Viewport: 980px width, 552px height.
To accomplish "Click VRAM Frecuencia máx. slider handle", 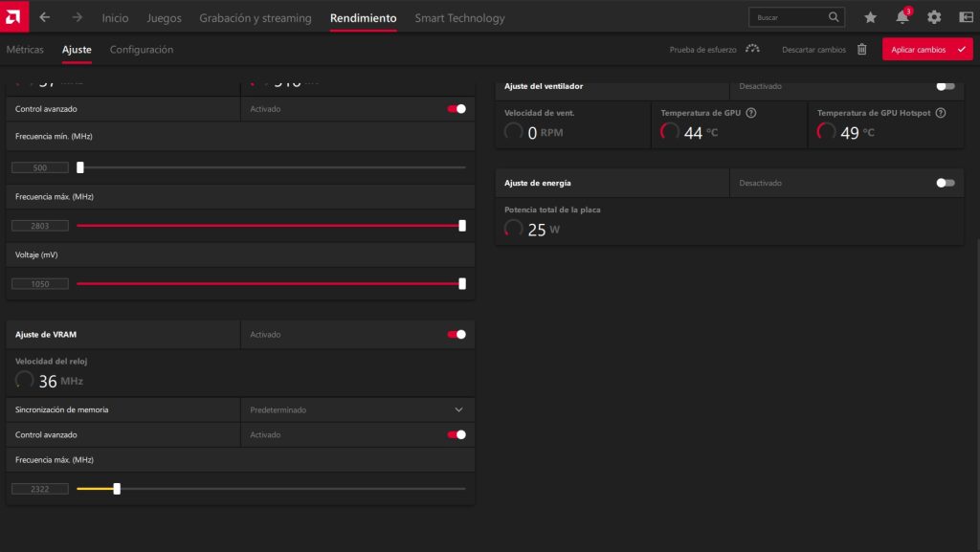I will click(117, 488).
